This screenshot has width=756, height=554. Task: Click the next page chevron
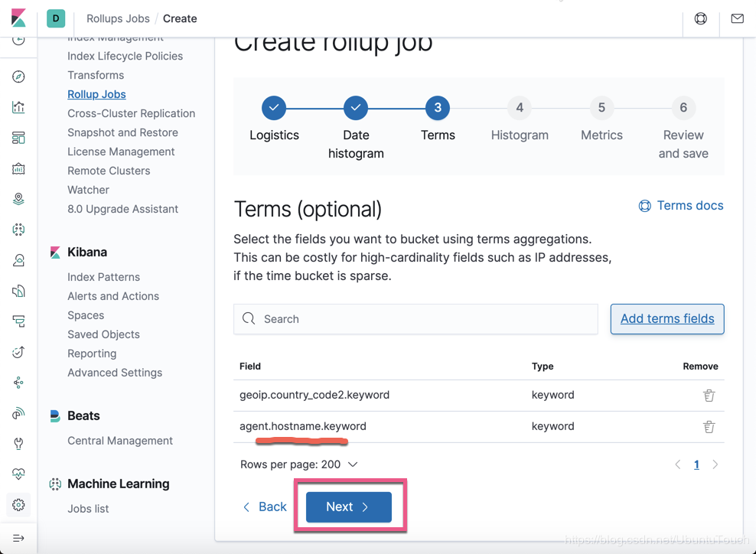click(715, 464)
